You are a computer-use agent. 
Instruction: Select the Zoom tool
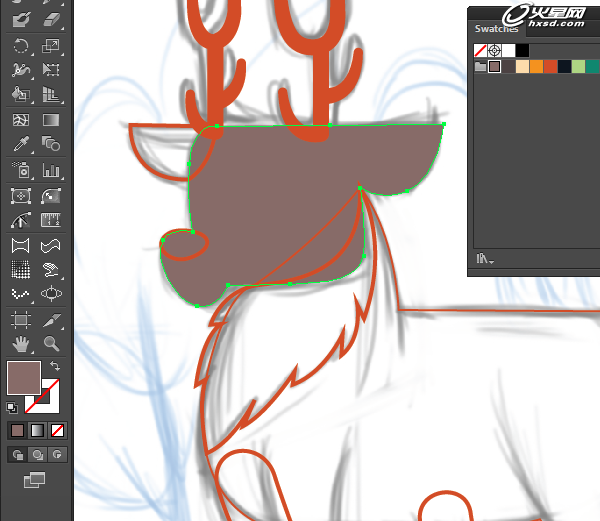pyautogui.click(x=51, y=344)
